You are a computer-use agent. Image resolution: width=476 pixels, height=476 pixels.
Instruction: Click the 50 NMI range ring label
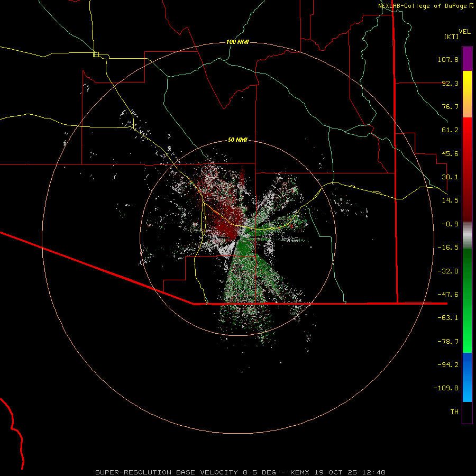pos(237,140)
